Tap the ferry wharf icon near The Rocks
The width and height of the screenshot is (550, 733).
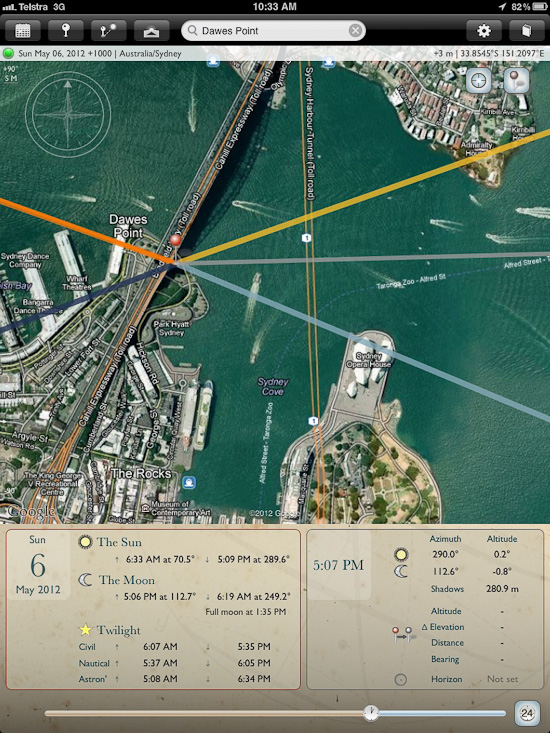tap(189, 482)
